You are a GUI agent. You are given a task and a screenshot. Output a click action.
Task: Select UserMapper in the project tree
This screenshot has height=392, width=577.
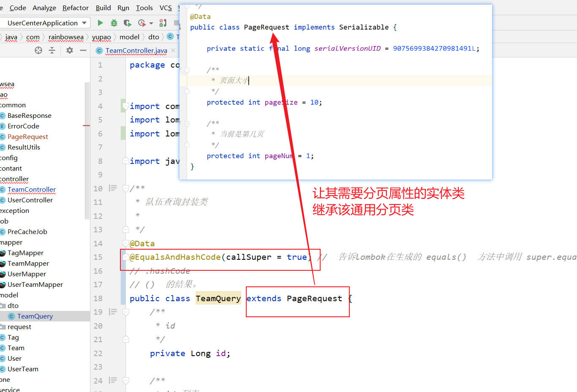[x=27, y=274]
